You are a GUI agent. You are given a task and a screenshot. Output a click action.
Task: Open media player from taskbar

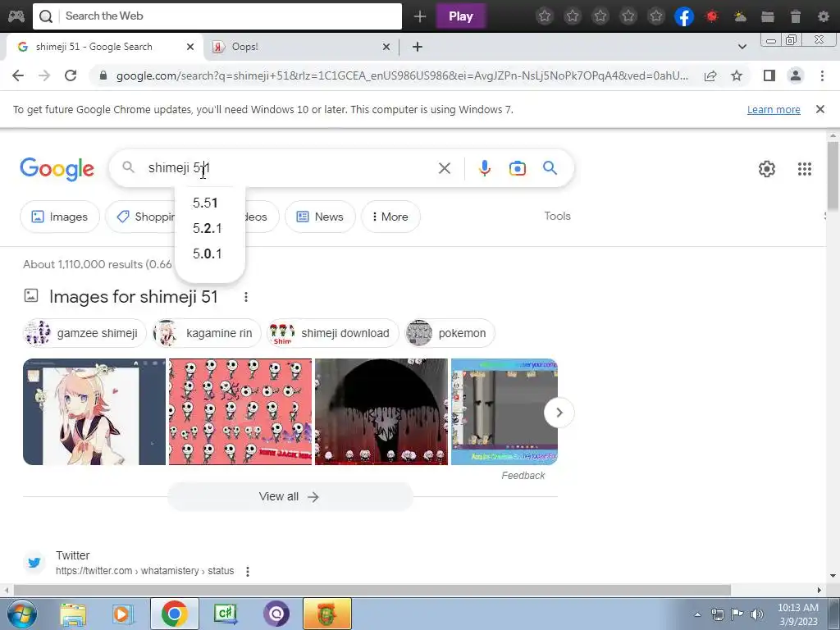[x=123, y=614]
